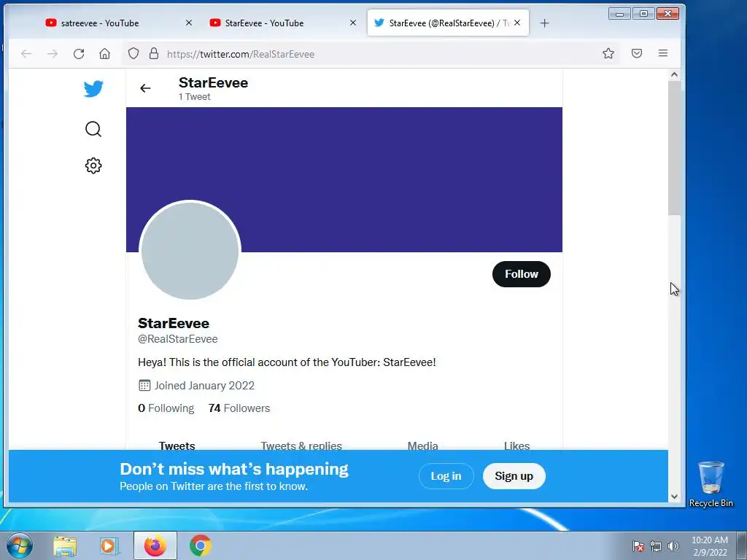Click the page scrollbar up arrow
Viewport: 747px width, 560px height.
point(674,75)
